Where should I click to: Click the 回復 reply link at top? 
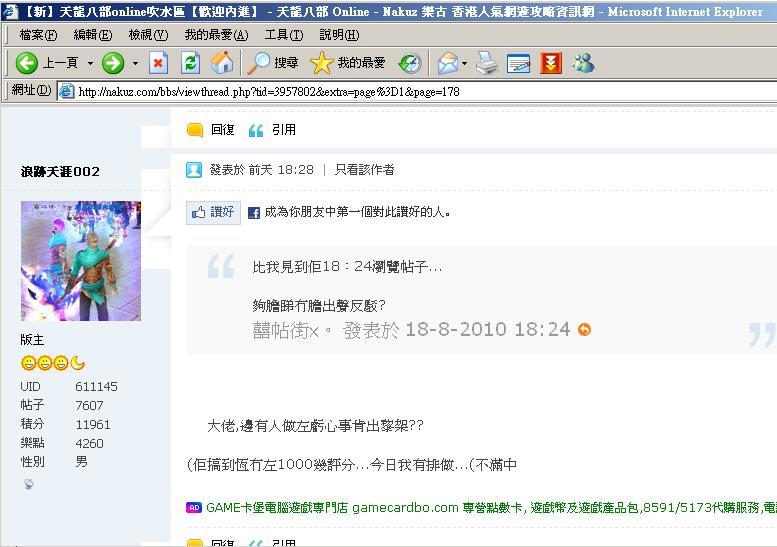click(x=222, y=130)
